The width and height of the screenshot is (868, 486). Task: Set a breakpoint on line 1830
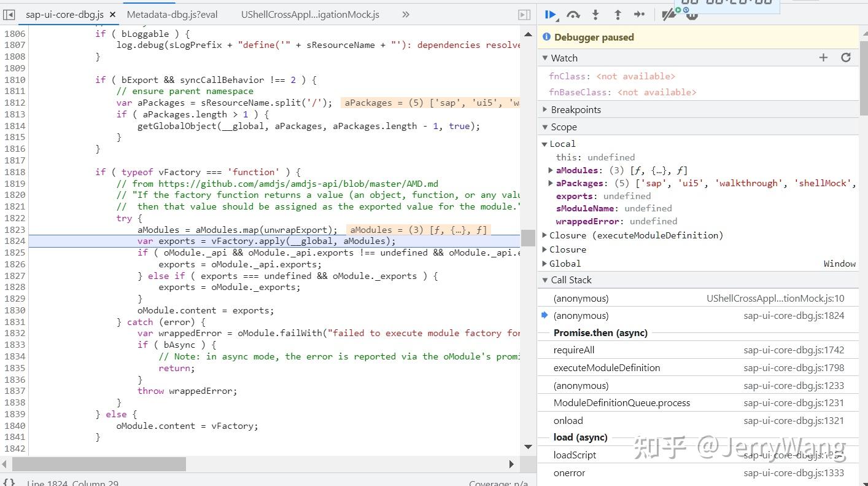(15, 310)
